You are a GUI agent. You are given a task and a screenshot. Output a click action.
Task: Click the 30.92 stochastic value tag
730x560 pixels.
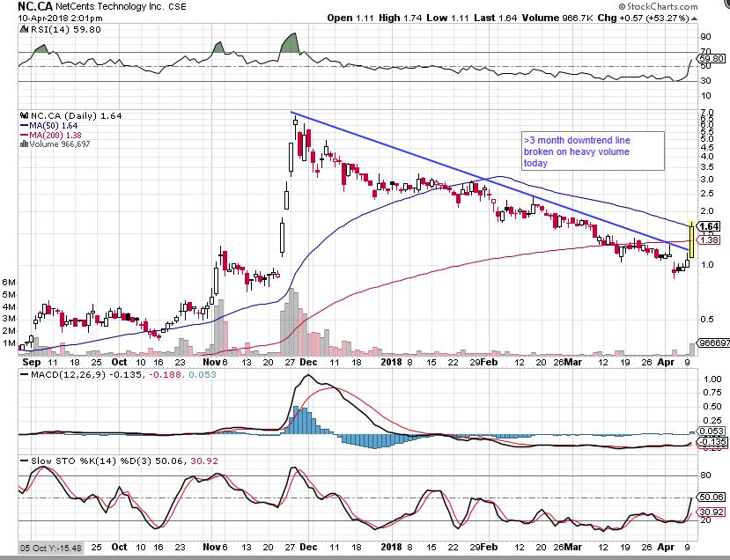(712, 512)
